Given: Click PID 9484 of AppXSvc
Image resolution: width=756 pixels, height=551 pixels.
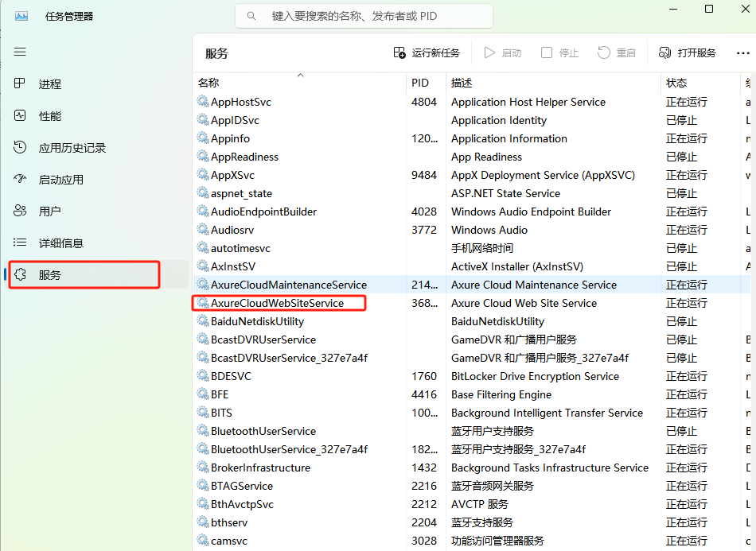Looking at the screenshot, I should (424, 175).
